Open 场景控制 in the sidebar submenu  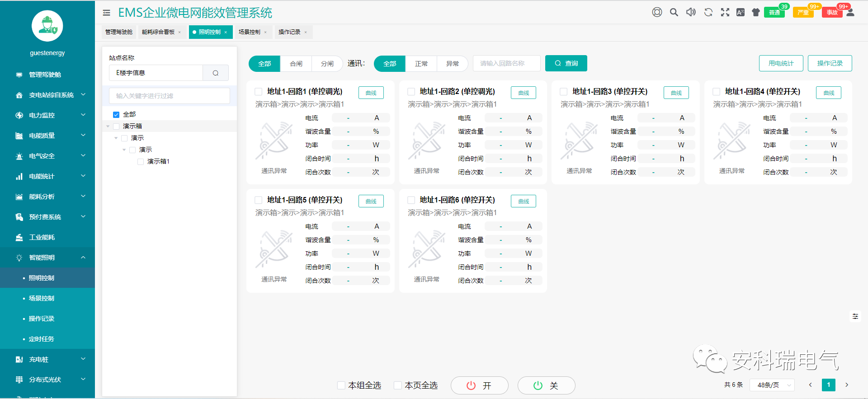pos(47,298)
